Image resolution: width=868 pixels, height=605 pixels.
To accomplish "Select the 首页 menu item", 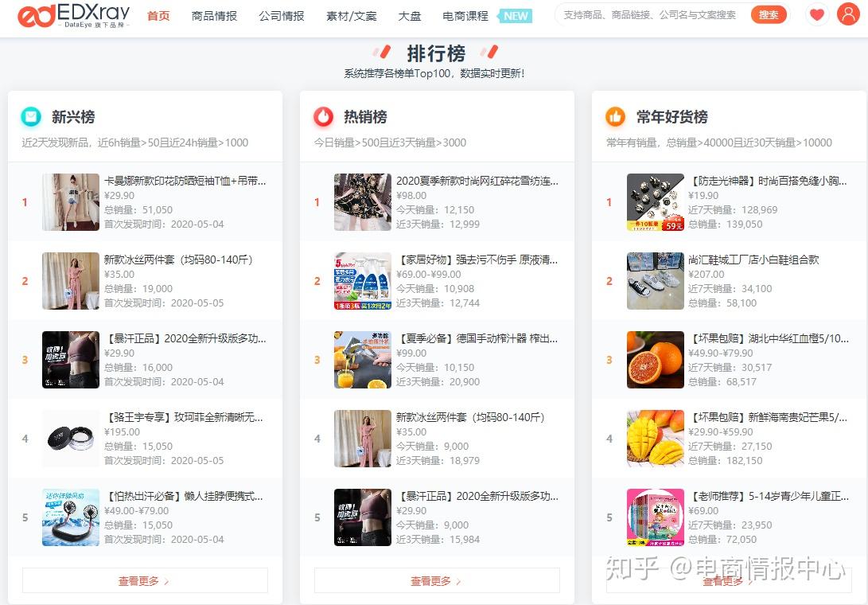I will pyautogui.click(x=157, y=14).
